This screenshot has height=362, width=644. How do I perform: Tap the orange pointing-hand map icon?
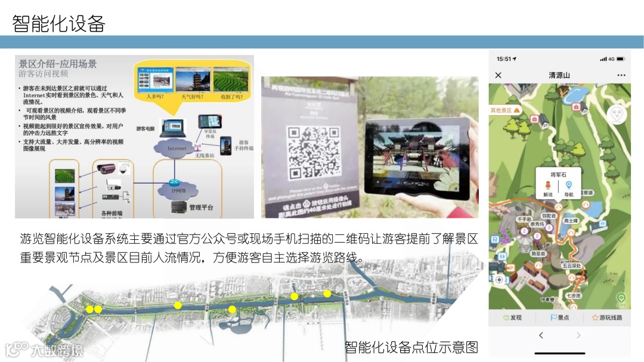tap(510, 268)
